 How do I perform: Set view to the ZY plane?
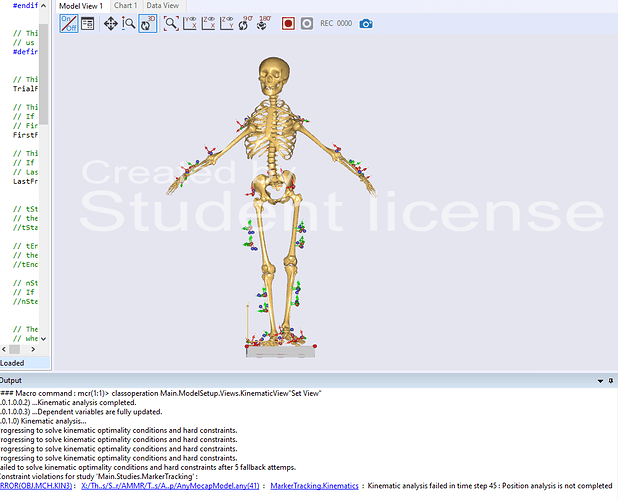pos(227,24)
